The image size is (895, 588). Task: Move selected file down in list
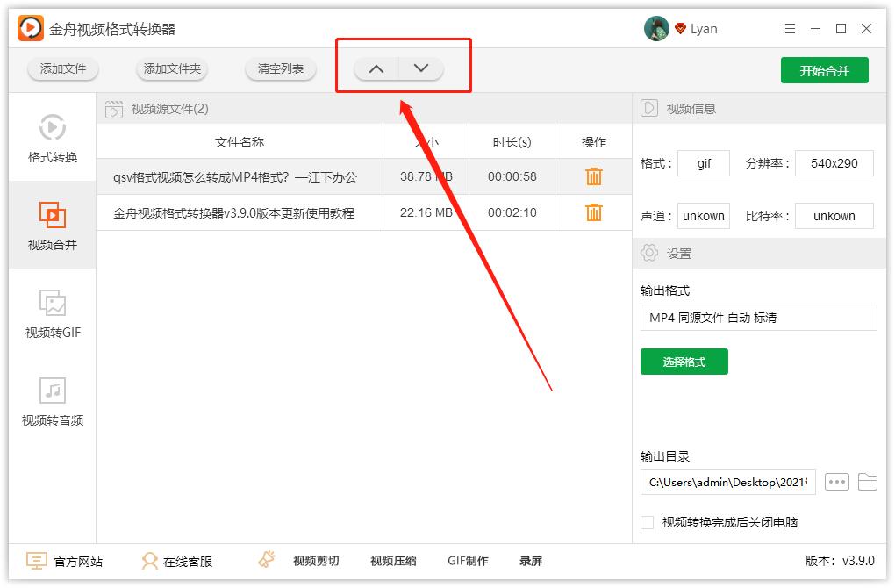[421, 68]
